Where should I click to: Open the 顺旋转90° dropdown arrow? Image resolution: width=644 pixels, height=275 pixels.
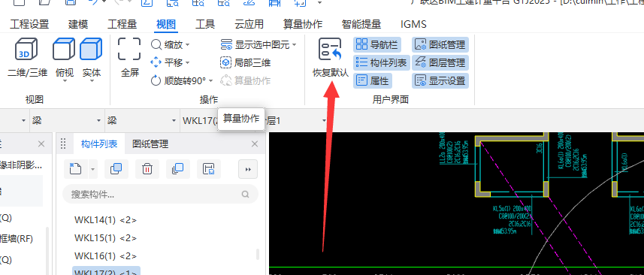[210, 80]
